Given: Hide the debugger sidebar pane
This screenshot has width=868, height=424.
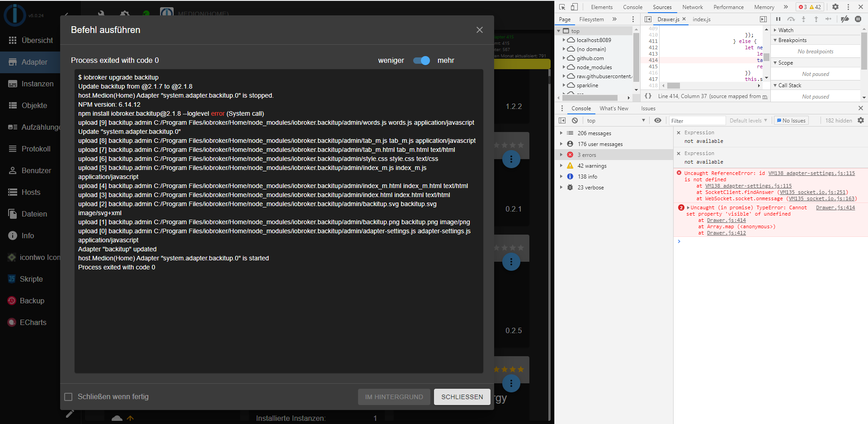Looking at the screenshot, I should [x=763, y=19].
